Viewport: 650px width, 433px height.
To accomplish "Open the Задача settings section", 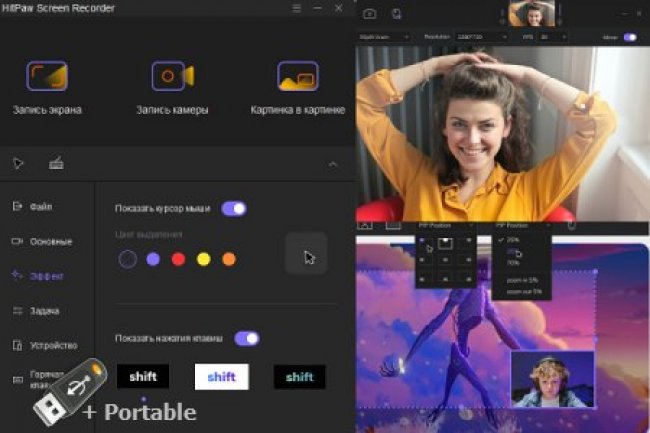I will 36,311.
